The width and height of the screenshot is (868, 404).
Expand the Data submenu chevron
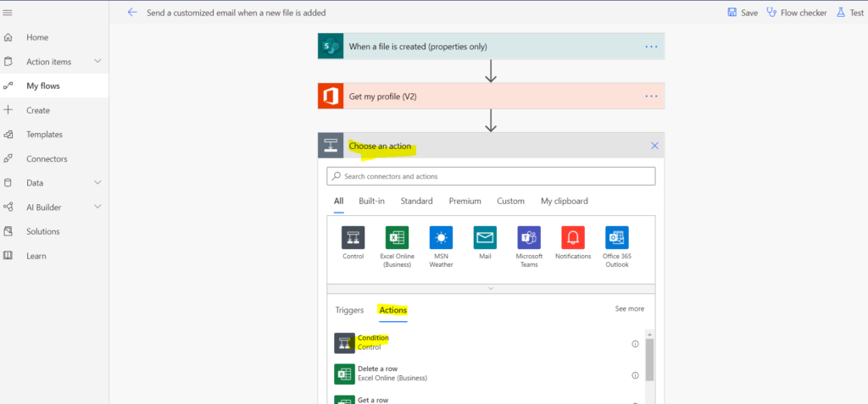pos(98,183)
